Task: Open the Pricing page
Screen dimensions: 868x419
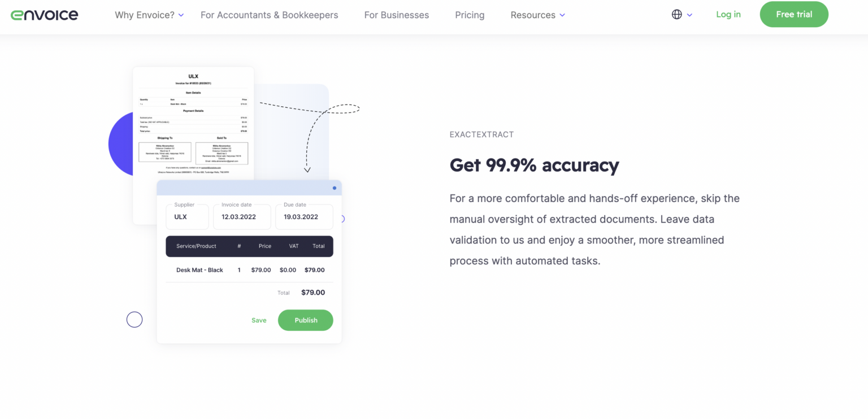Action: point(469,15)
